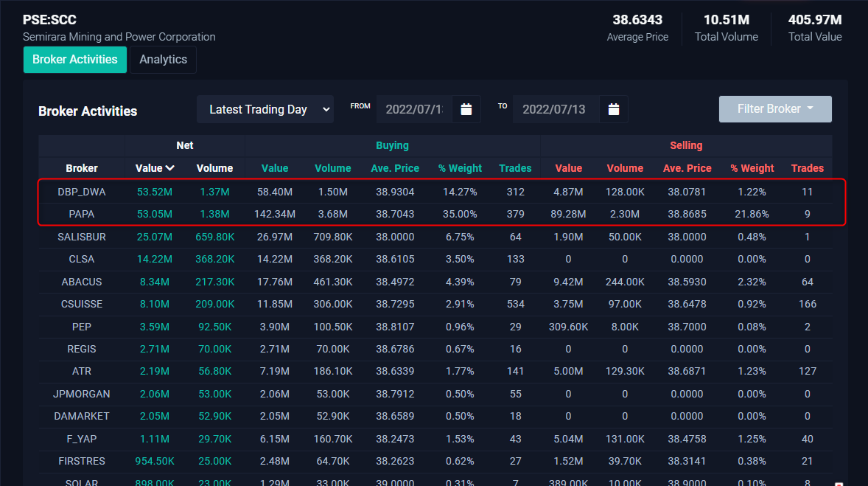The image size is (868, 486).
Task: Select the PEP broker name
Action: point(81,327)
